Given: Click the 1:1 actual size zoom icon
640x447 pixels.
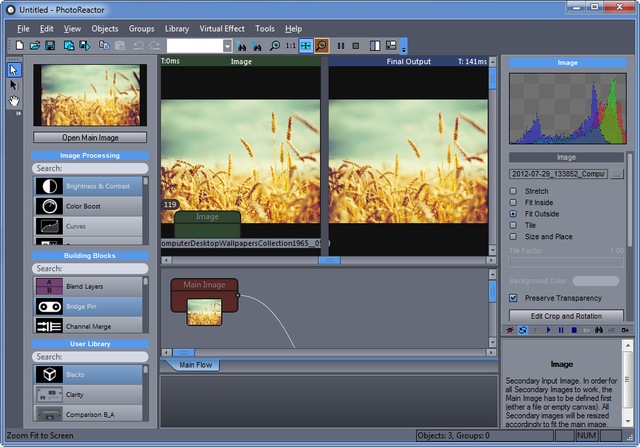Looking at the screenshot, I should [290, 46].
